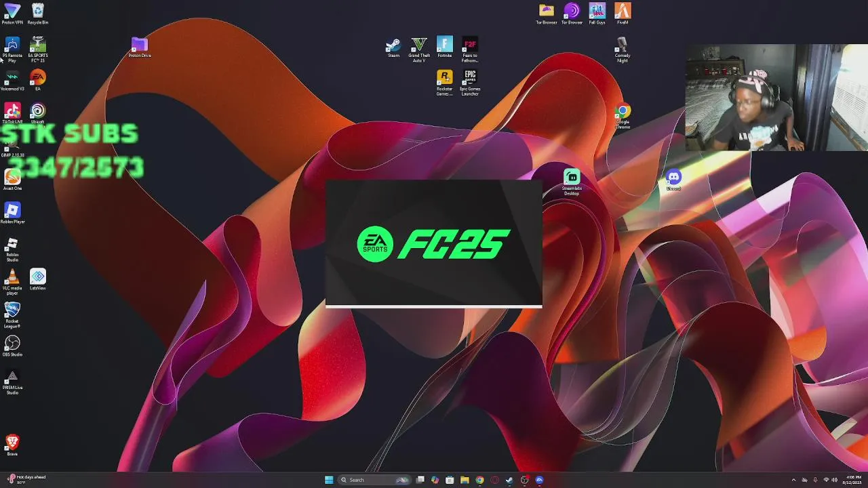Open the weather widget on taskbar

pos(27,480)
